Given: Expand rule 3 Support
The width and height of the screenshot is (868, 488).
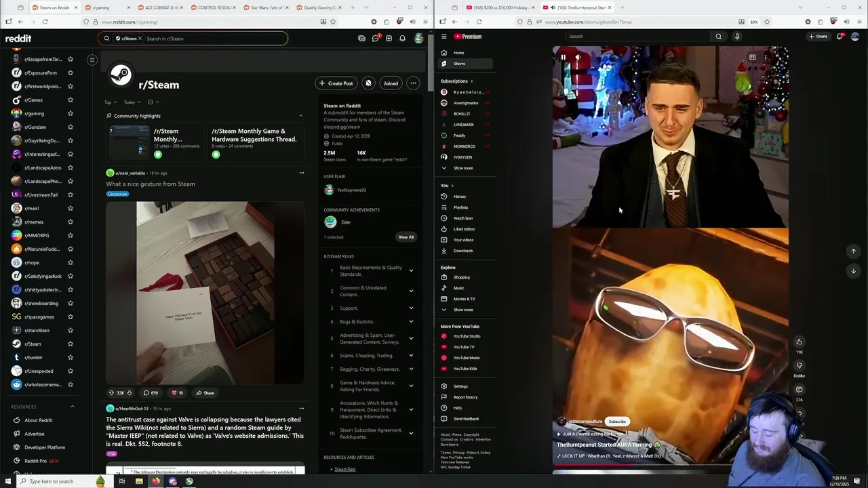Looking at the screenshot, I should tap(411, 308).
